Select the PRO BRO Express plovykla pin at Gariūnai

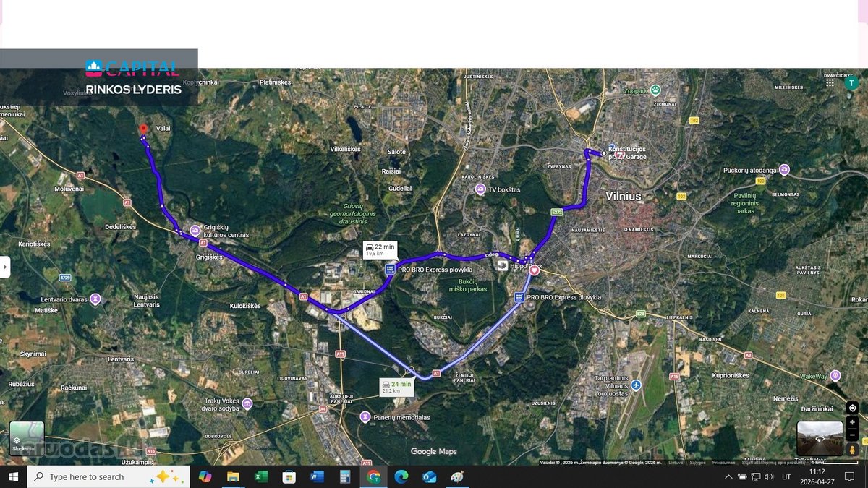tap(390, 269)
